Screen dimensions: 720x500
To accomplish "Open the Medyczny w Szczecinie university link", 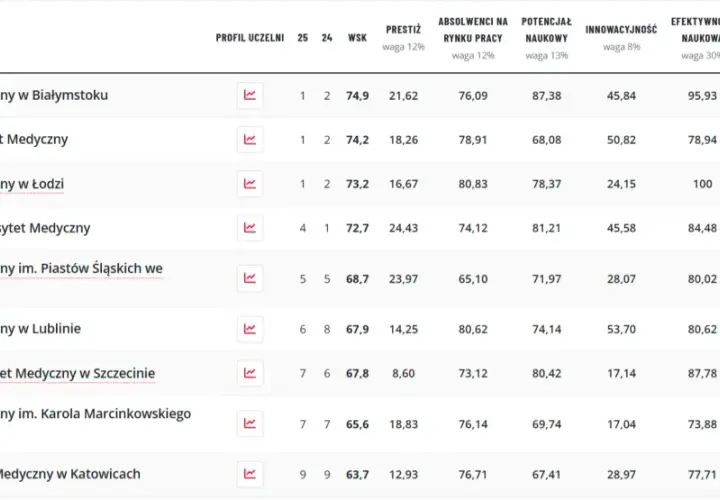I will point(77,373).
